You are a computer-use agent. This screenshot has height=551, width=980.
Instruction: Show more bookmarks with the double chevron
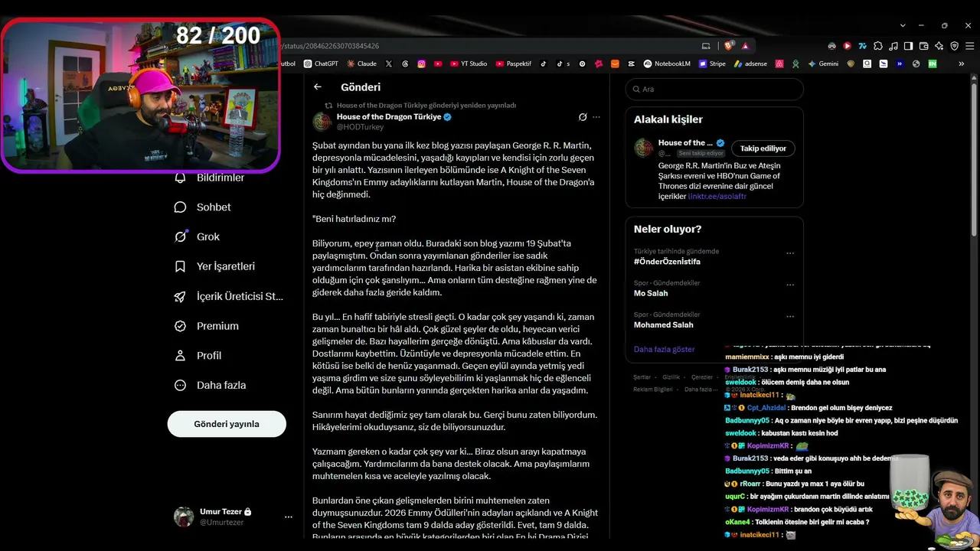[962, 64]
